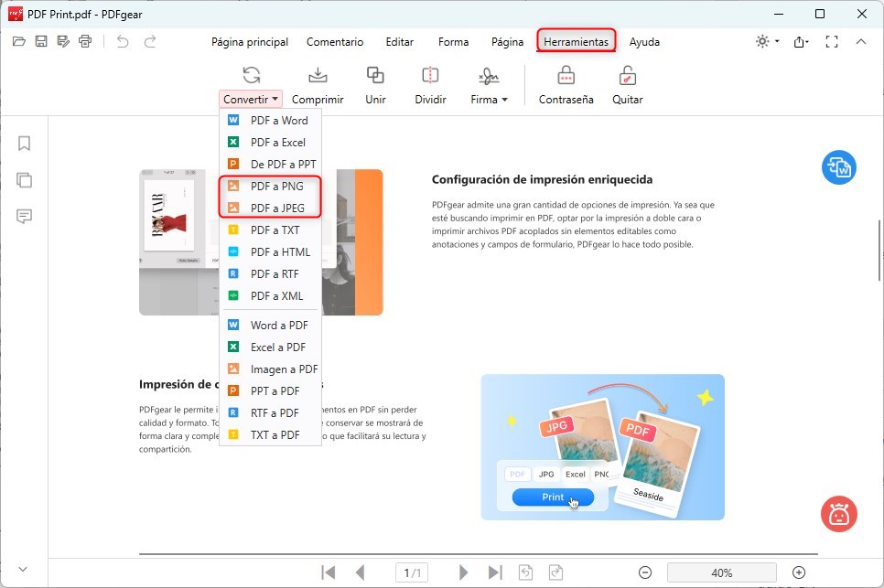This screenshot has height=588, width=884.
Task: Open the theme brightness dropdown
Action: [767, 41]
